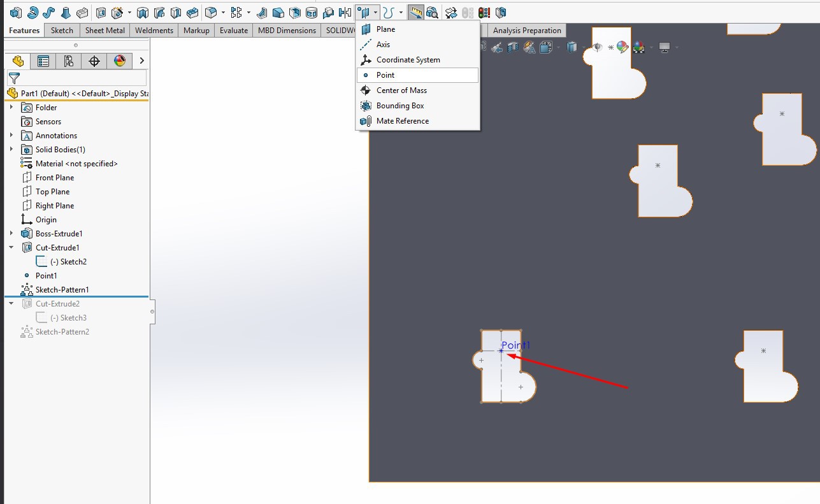Choose Coordinate System from the menu
This screenshot has width=820, height=504.
(x=417, y=60)
